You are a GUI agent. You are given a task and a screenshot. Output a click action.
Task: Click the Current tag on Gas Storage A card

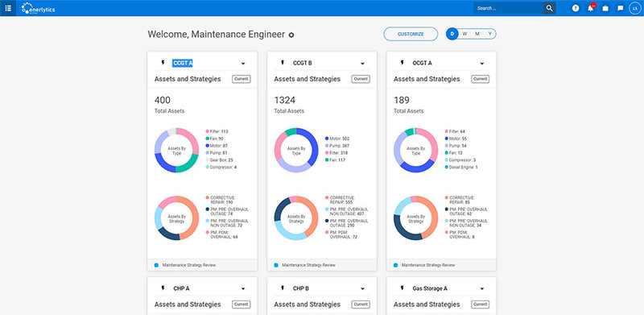480,305
